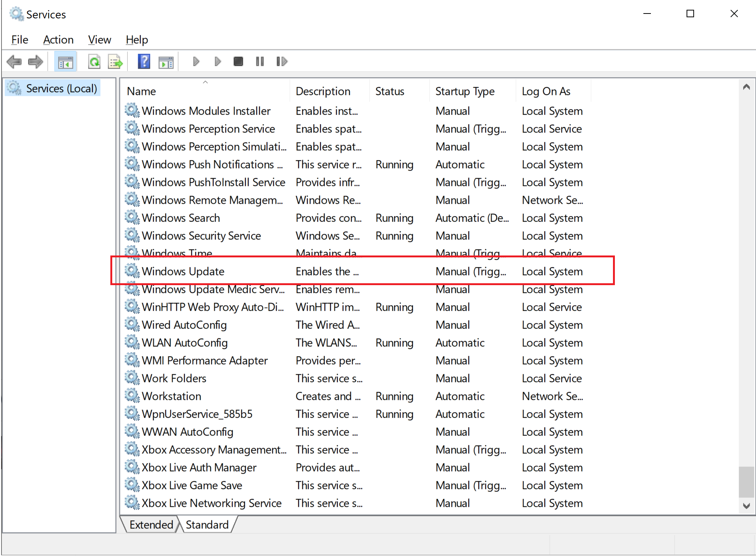Click Manual startup type of Windows Security Service
Image resolution: width=756 pixels, height=556 pixels.
click(x=453, y=236)
